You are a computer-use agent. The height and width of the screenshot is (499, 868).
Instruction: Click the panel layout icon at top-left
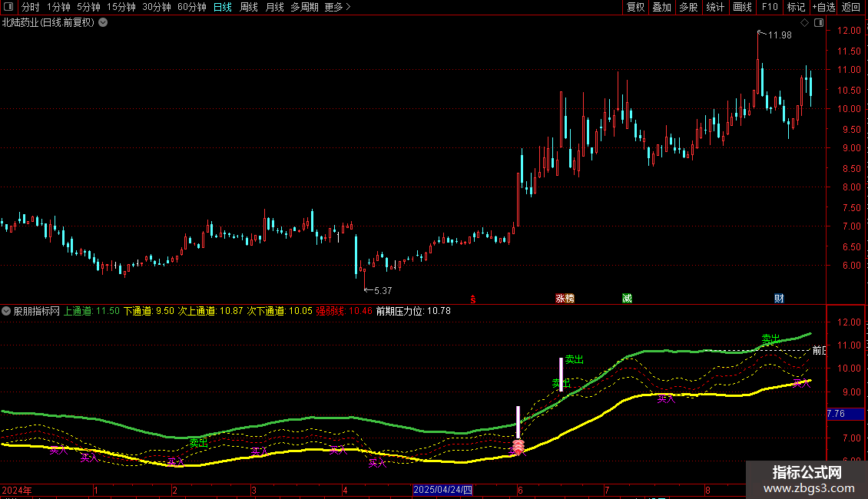pos(8,7)
